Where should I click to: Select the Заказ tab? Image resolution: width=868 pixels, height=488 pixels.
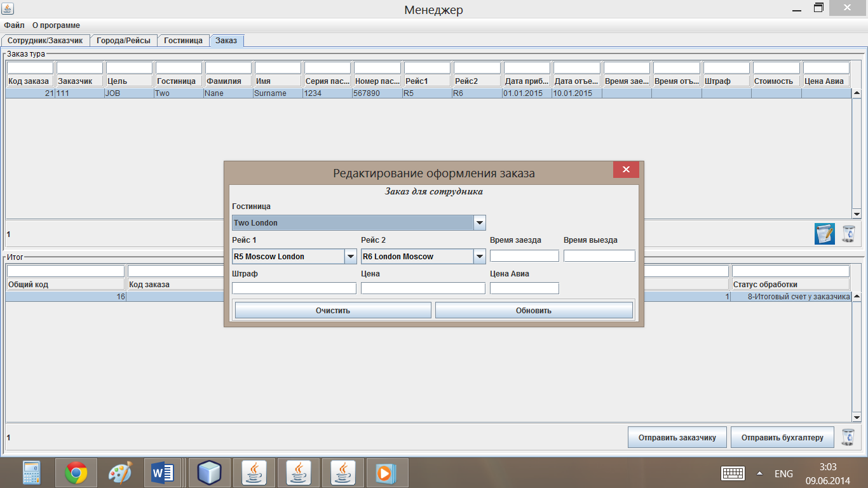(x=226, y=41)
